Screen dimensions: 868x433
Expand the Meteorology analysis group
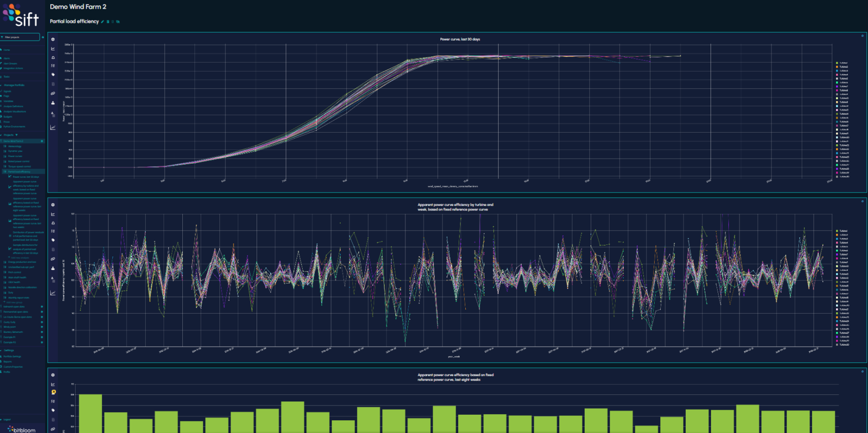pos(15,146)
